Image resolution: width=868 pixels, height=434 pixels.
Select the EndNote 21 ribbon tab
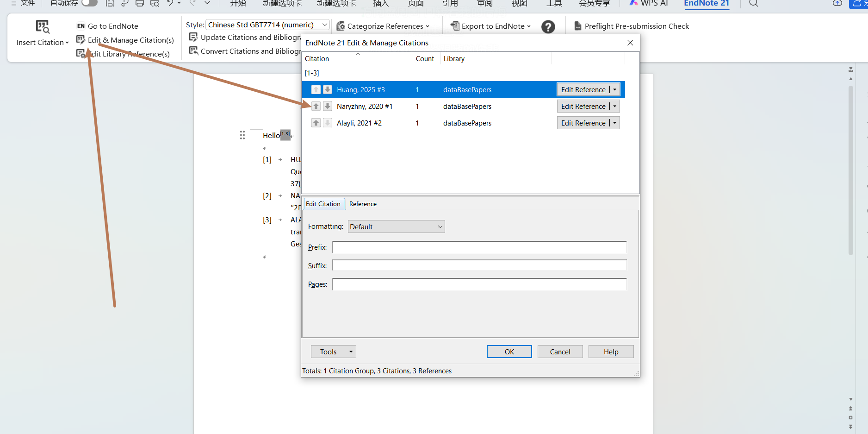(707, 3)
